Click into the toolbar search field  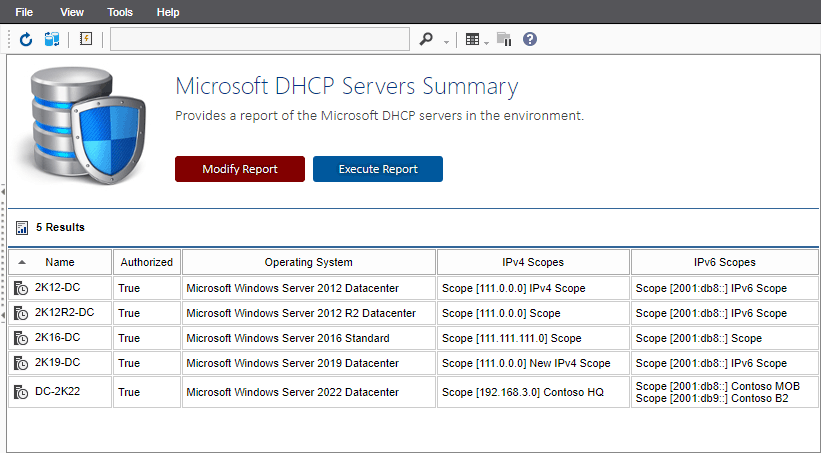tap(260, 39)
